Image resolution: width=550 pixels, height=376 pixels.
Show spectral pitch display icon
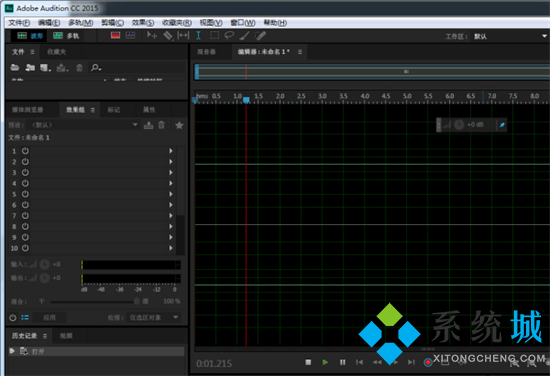[x=130, y=35]
